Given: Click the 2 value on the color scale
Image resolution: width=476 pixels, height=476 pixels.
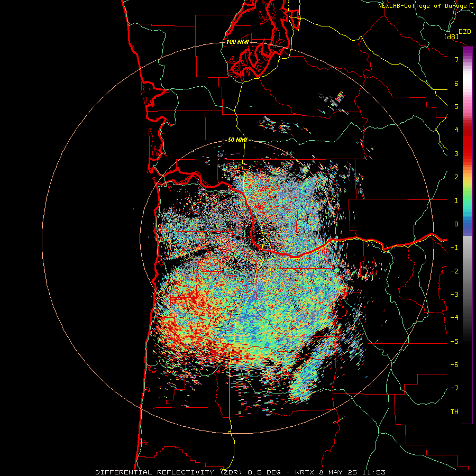Looking at the screenshot, I should [x=456, y=177].
